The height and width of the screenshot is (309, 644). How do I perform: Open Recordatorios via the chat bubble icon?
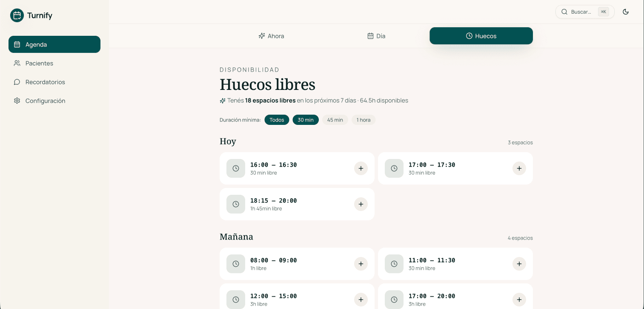tap(17, 82)
